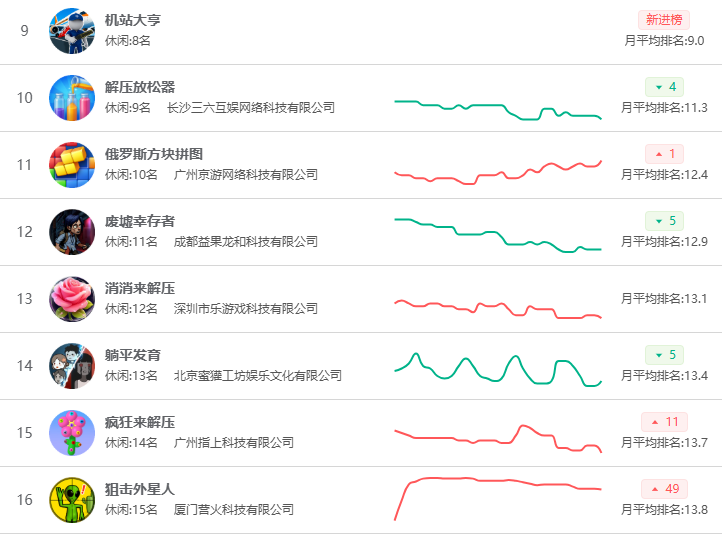This screenshot has height=539, width=722.
Task: Click the 休闲:9名 category rank
Action: [x=128, y=108]
